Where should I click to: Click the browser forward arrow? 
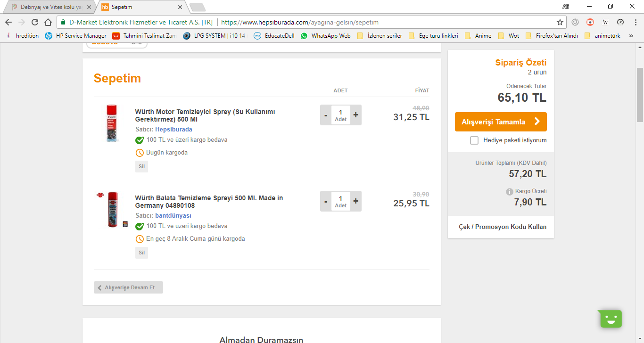(22, 22)
